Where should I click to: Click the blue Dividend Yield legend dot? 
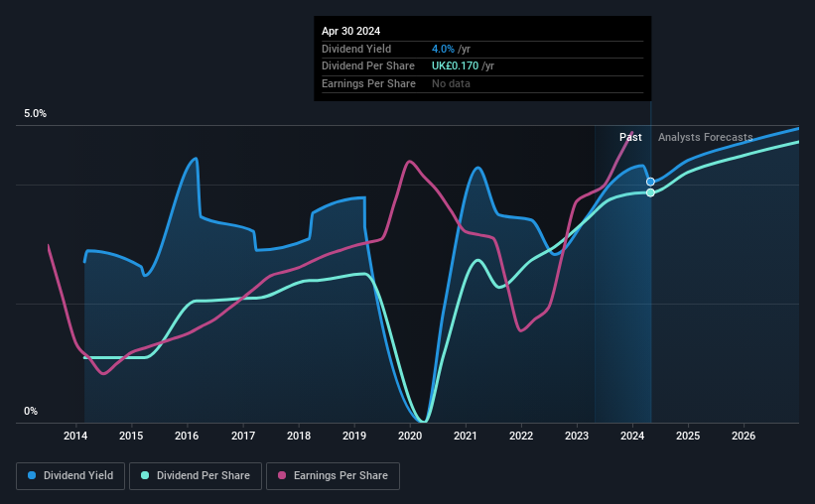pos(32,475)
